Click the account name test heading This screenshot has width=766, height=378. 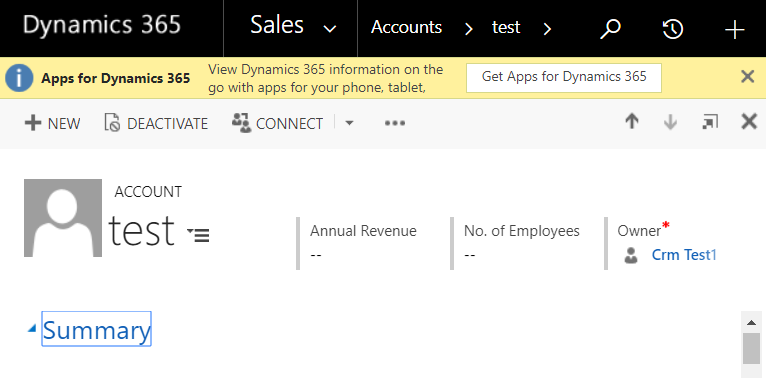pos(141,231)
